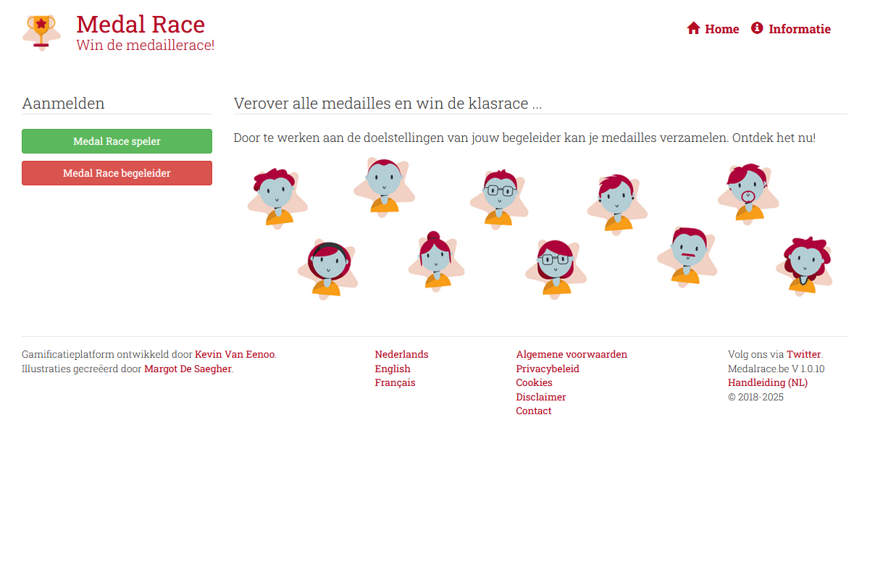The height and width of the screenshot is (588, 875).
Task: Select curly-haired avatar with black necklace
Action: 804,265
